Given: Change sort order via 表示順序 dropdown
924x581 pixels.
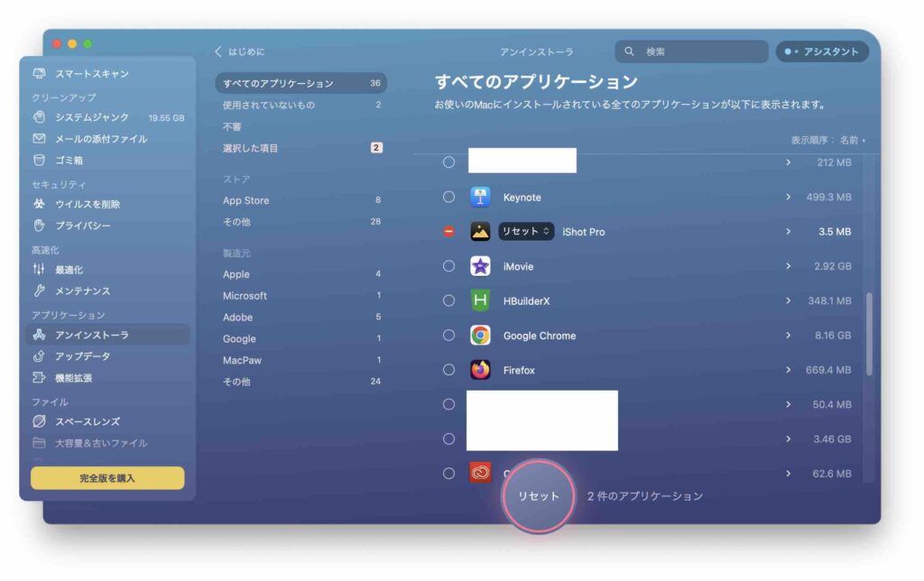Looking at the screenshot, I should (x=827, y=141).
